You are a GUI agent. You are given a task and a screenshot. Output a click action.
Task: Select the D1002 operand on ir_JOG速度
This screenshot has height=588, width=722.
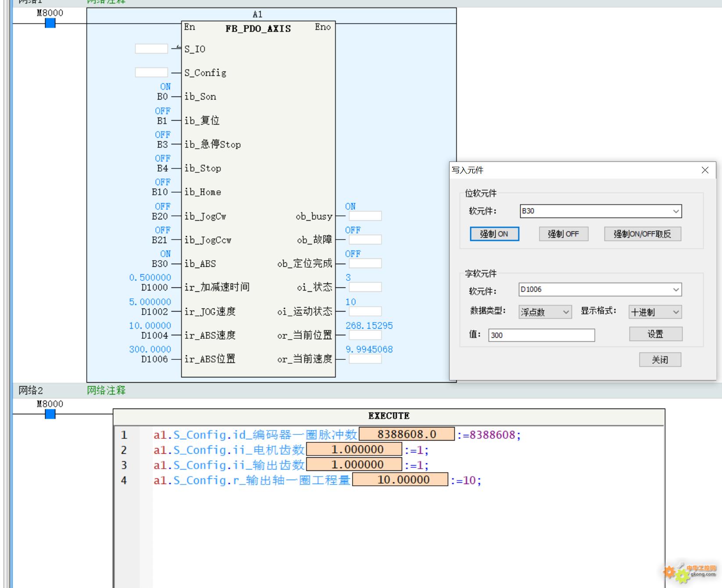tap(154, 312)
